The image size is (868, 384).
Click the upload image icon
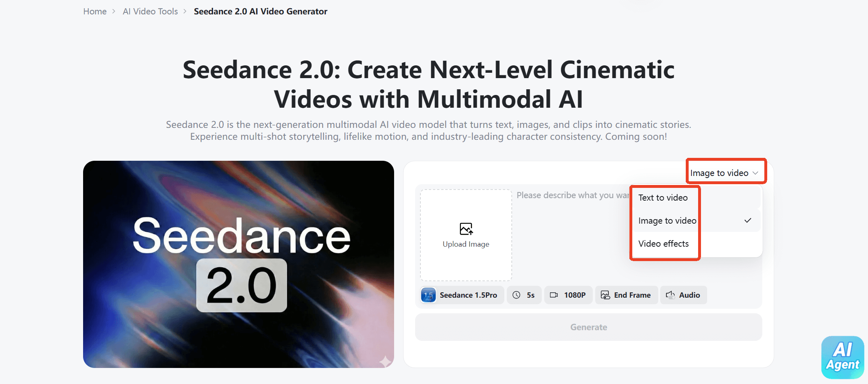coord(466,229)
